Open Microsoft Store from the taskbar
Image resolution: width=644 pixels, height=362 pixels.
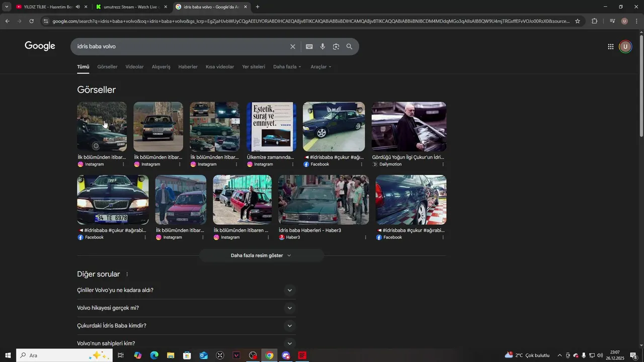187,355
